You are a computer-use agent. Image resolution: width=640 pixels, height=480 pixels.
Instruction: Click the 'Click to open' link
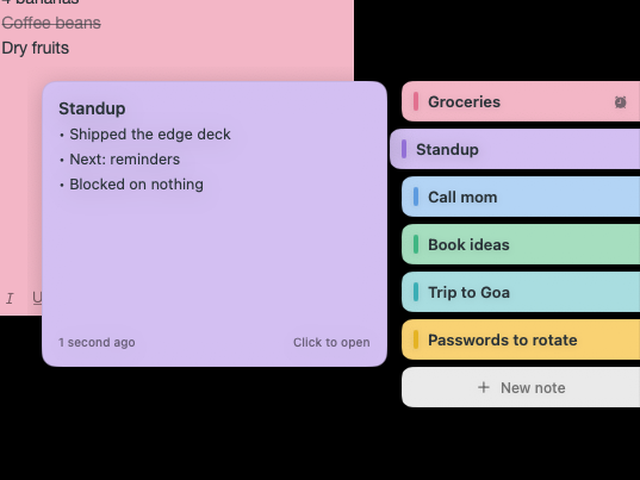331,342
